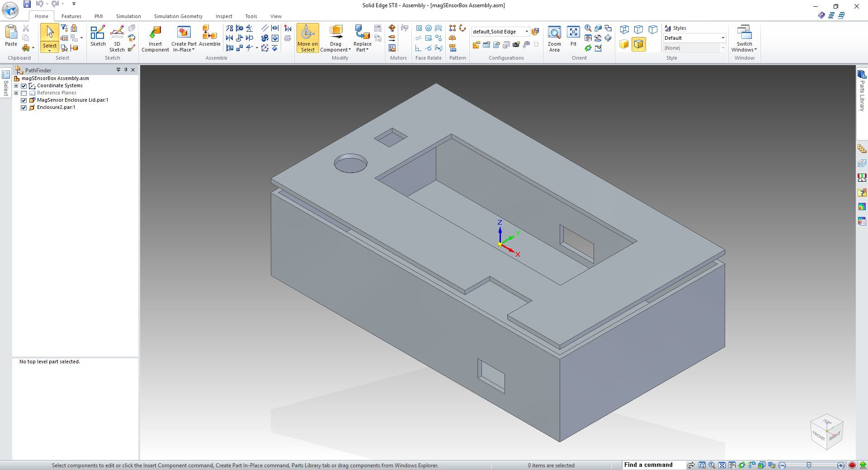Click the 3D Sketch tool
Screen dimensions: 868x470
point(117,38)
